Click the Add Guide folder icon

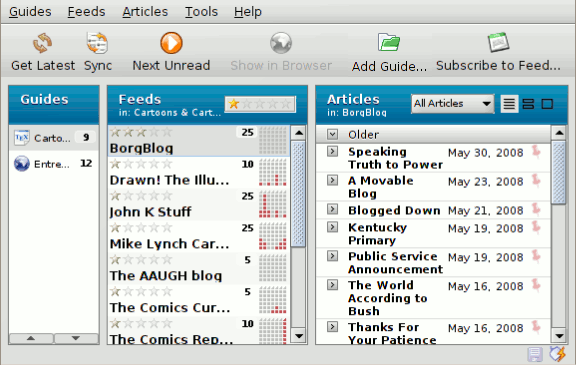click(389, 42)
